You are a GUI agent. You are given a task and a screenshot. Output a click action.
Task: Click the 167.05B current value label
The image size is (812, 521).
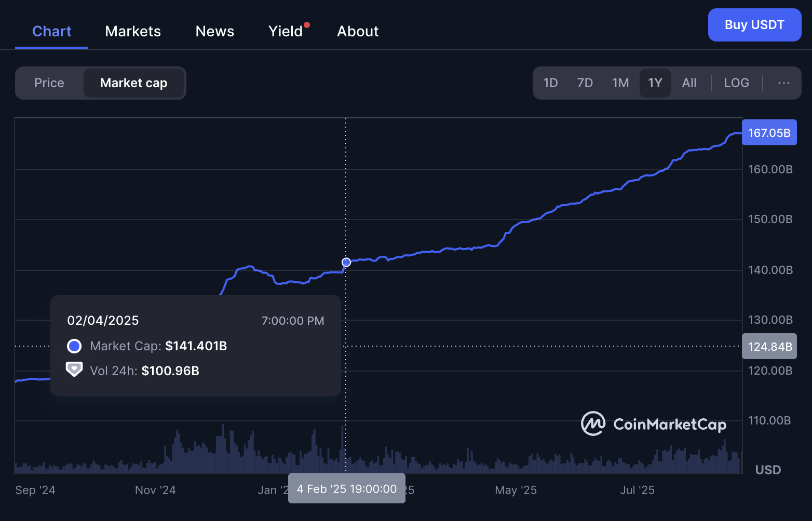(x=769, y=133)
